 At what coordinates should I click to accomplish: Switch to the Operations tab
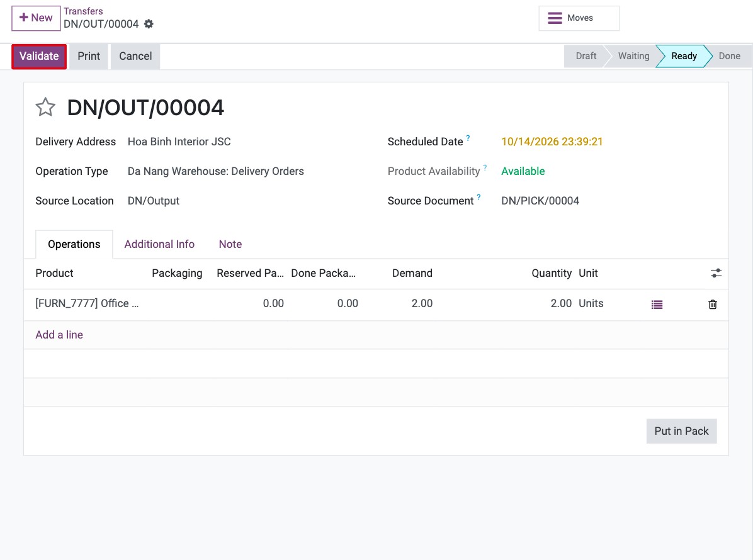pos(74,244)
